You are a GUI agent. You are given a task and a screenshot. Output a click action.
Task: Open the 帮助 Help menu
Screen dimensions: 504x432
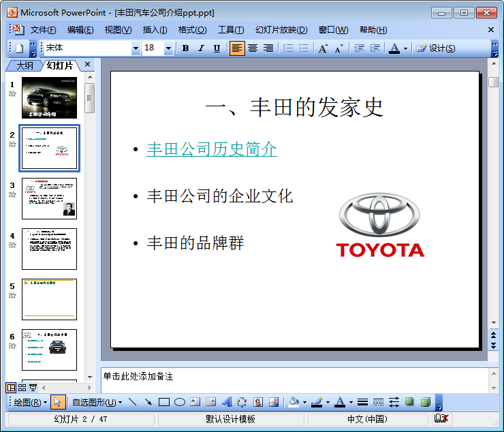[x=373, y=30]
